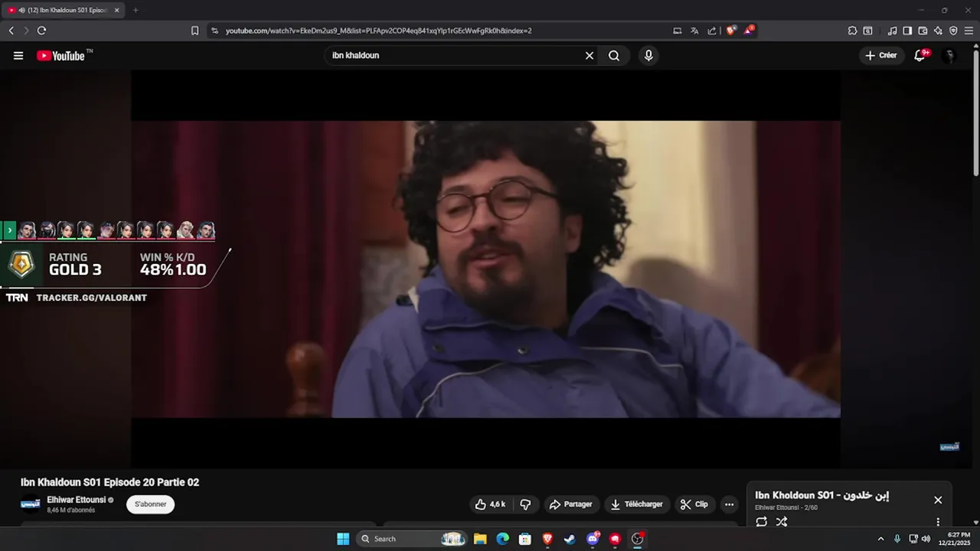The height and width of the screenshot is (551, 980).
Task: Clear the search query with X
Action: pyautogui.click(x=590, y=56)
